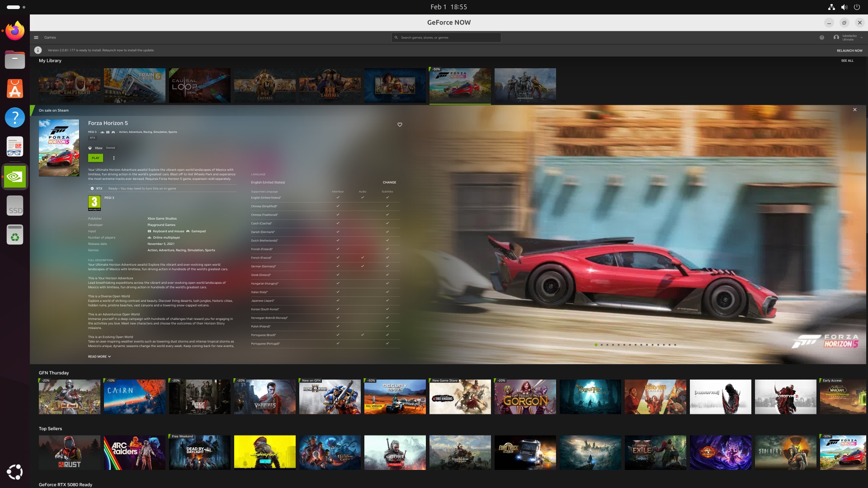Open Cyberpunk 2077 tile in Top Sellers
Viewport: 868px width, 488px height.
click(x=265, y=452)
